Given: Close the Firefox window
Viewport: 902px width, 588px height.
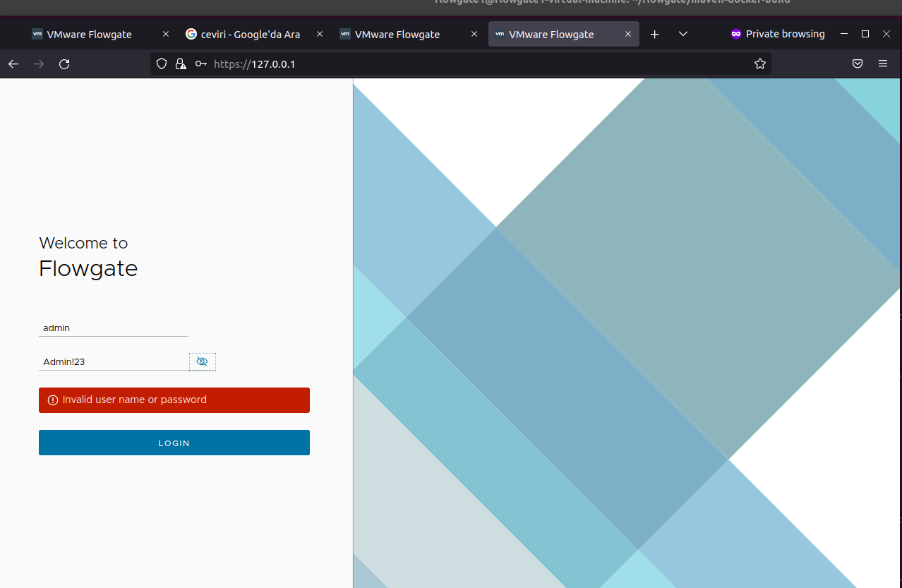Looking at the screenshot, I should tap(886, 34).
